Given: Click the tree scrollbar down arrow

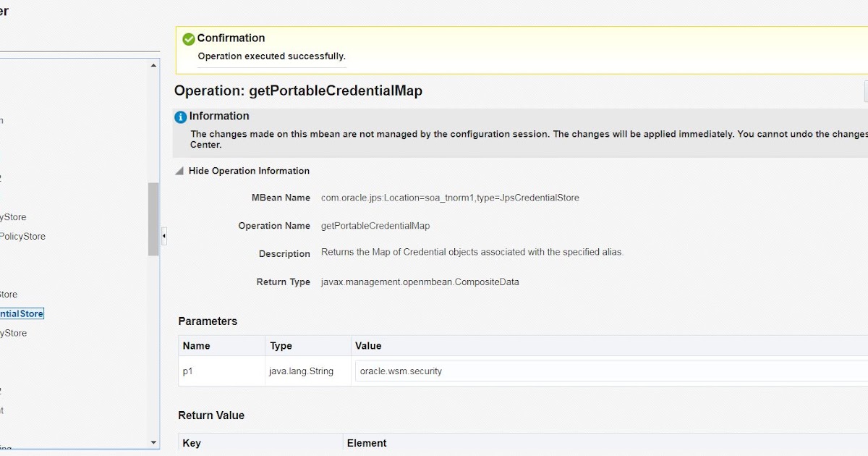Looking at the screenshot, I should pos(153,442).
